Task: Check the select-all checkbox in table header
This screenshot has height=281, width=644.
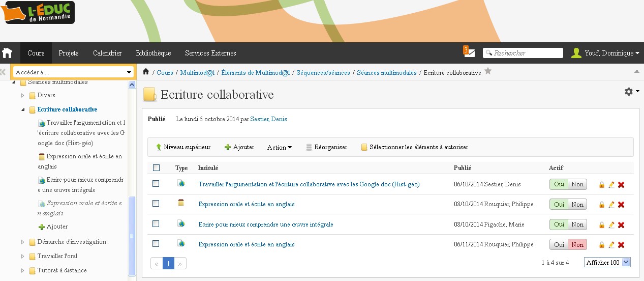Action: 156,168
